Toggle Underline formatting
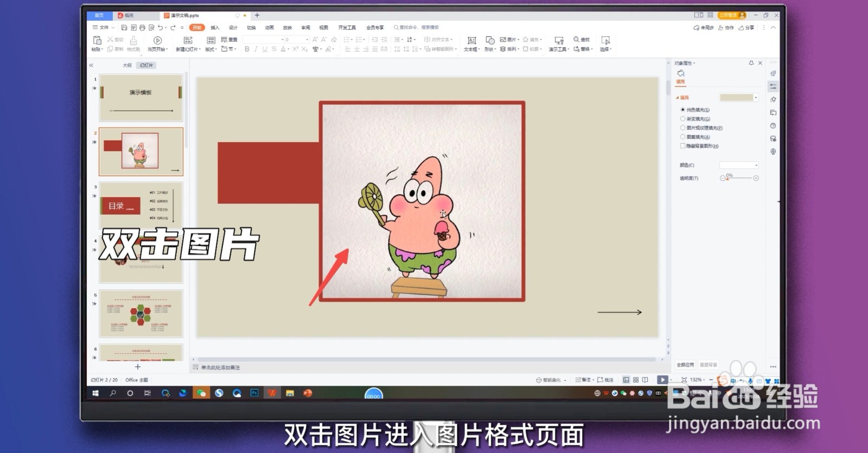The image size is (868, 453). click(x=265, y=49)
